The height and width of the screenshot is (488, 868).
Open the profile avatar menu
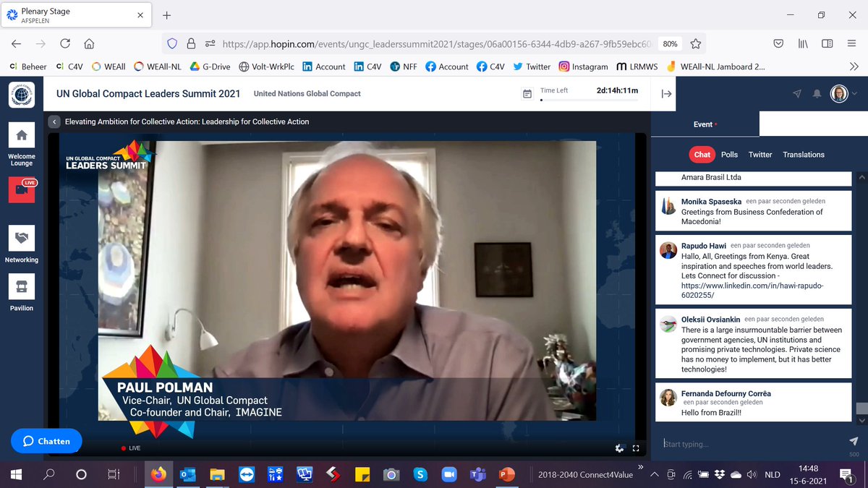click(x=838, y=94)
